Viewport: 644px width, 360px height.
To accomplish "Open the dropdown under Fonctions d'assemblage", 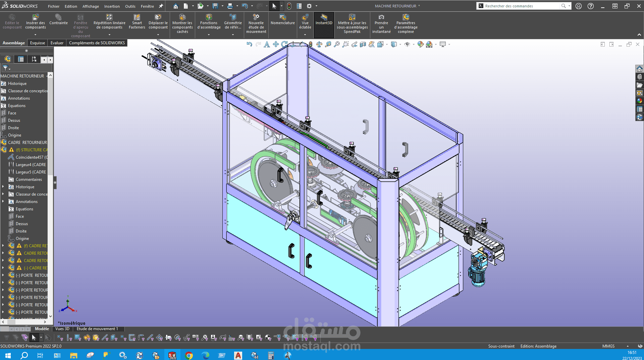I will tap(209, 35).
